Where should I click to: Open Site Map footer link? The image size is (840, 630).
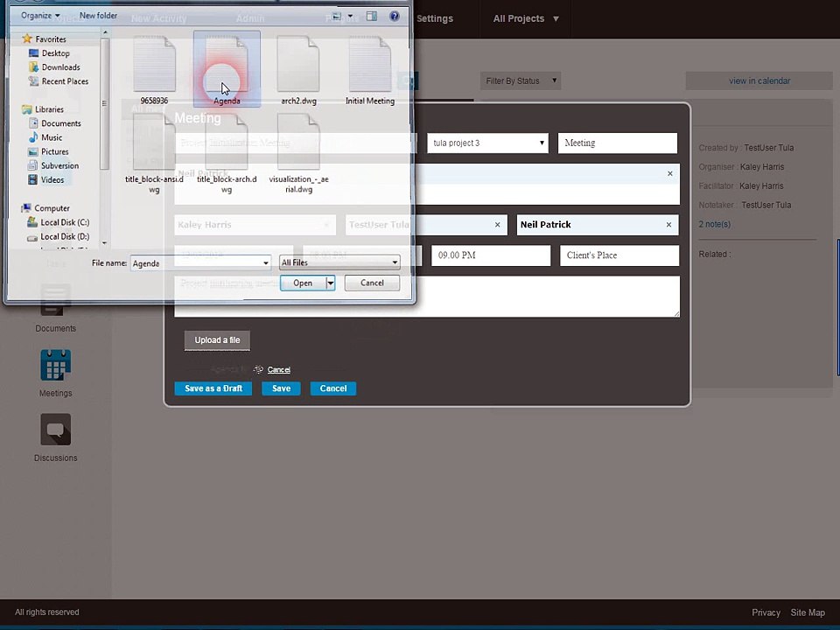(x=808, y=612)
